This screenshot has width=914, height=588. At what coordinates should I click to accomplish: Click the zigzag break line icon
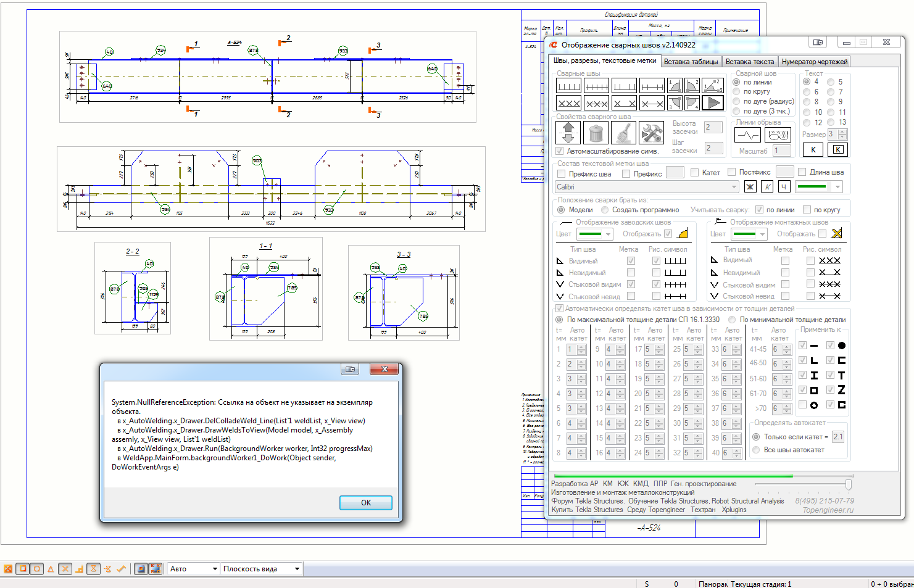(x=747, y=135)
